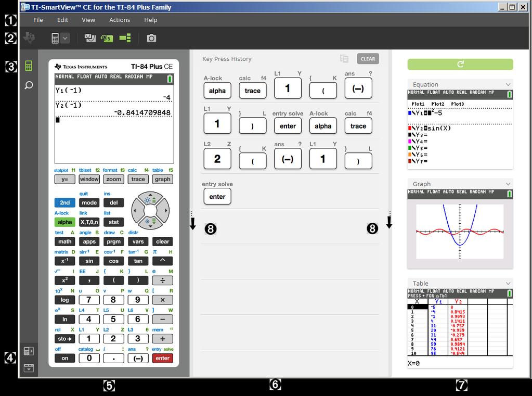The image size is (532, 396).
Task: Click the green three-panel layout icon
Action: pos(125,38)
